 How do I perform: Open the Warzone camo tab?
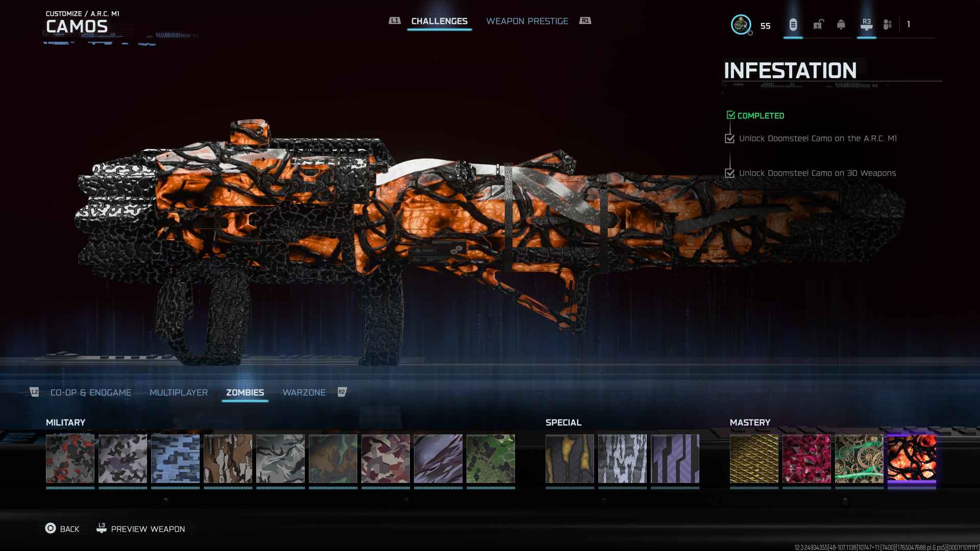(x=304, y=392)
